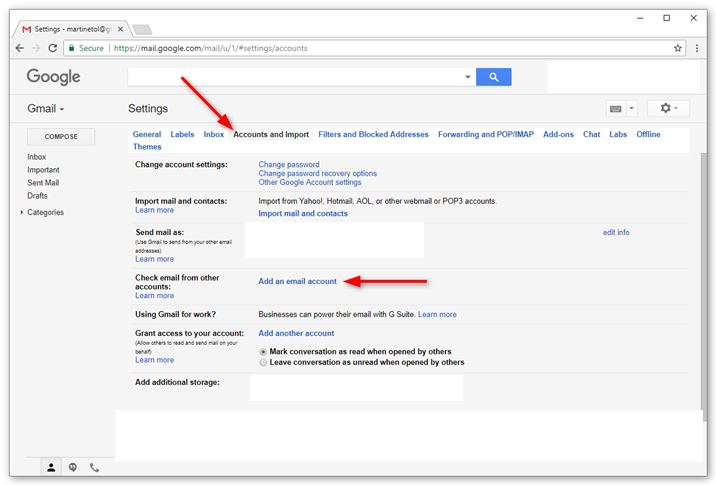Open settings gear menu

669,108
